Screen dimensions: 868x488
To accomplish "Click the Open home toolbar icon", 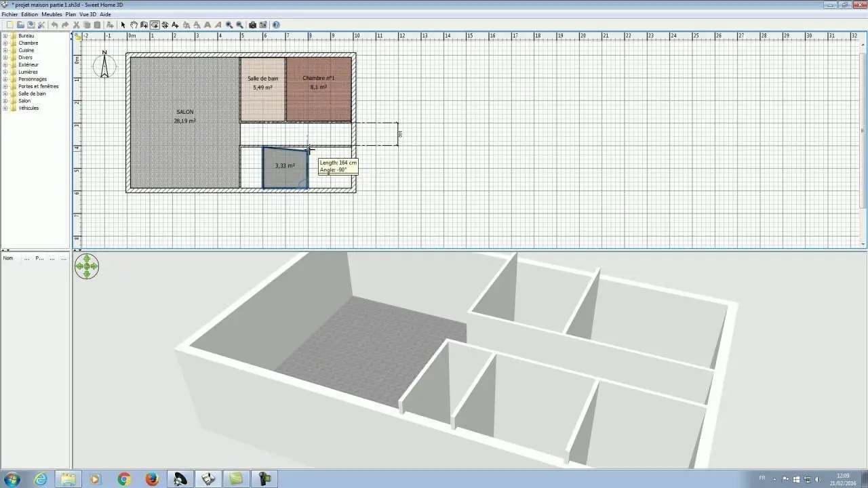I will 20,25.
